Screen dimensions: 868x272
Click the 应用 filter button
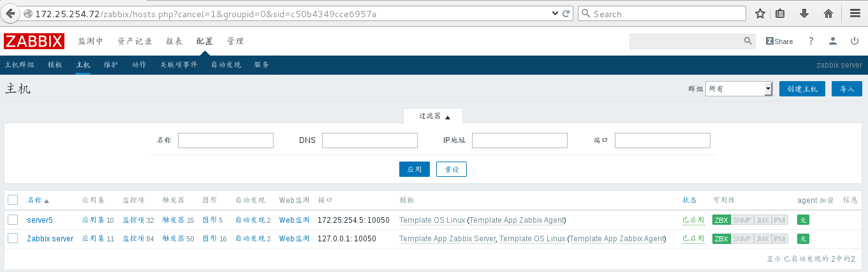click(415, 169)
